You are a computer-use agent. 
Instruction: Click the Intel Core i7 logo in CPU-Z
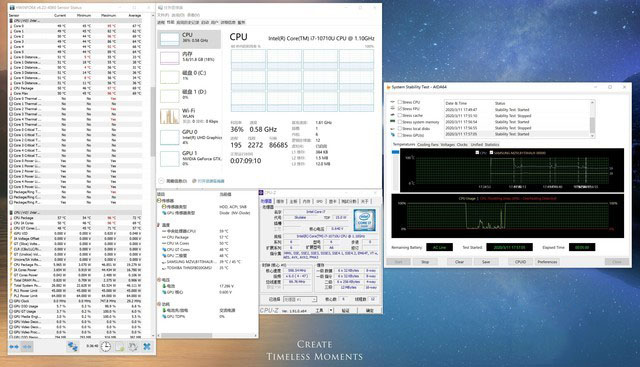pyautogui.click(x=364, y=220)
